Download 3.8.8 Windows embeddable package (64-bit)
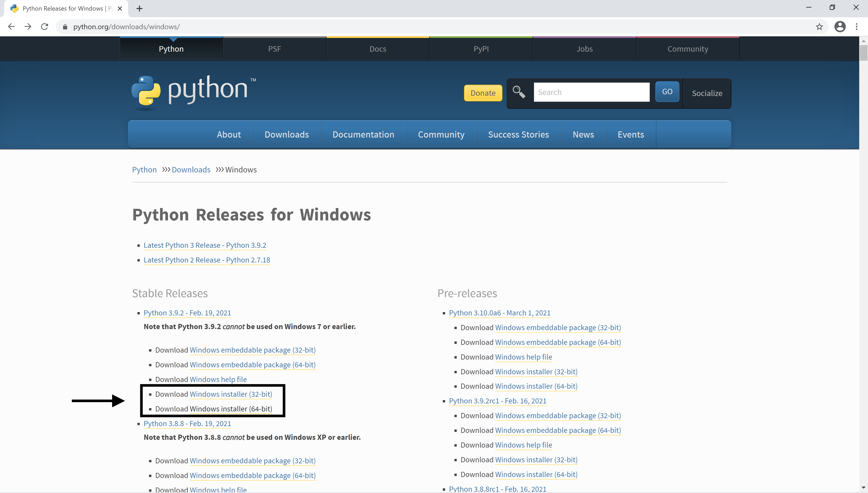 [x=253, y=475]
